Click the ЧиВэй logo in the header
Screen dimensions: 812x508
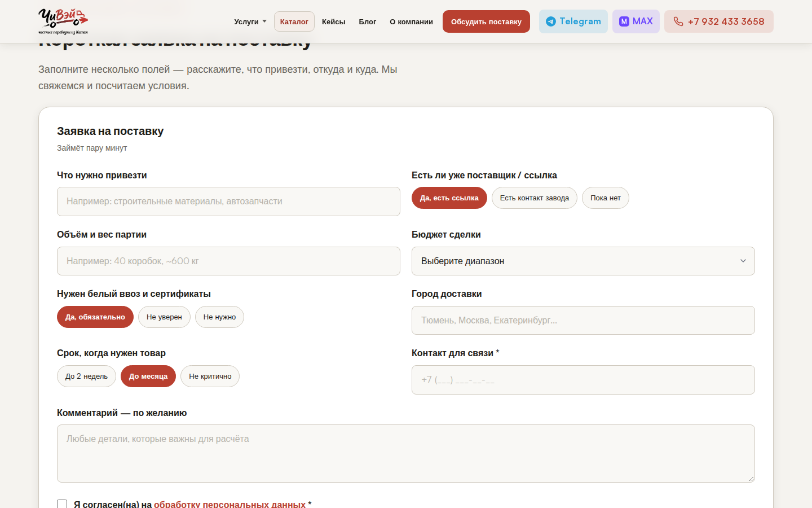(63, 21)
